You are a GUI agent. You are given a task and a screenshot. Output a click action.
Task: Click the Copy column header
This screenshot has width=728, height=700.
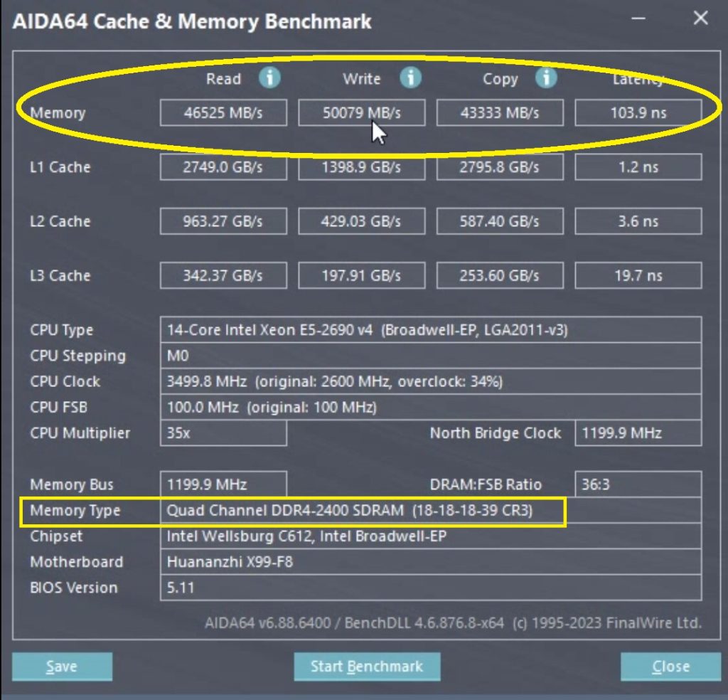(x=500, y=80)
